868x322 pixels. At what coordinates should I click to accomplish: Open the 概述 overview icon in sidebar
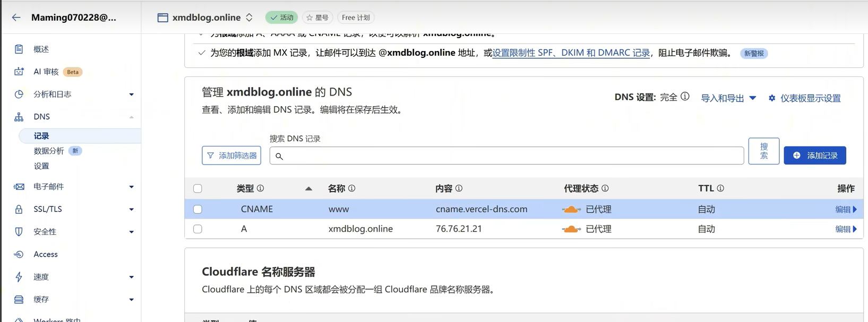coord(19,49)
